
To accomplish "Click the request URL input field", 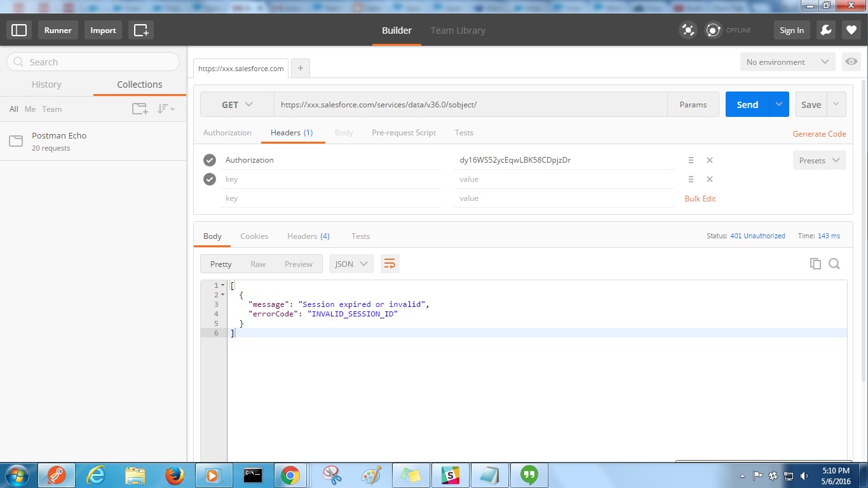I will coord(470,105).
